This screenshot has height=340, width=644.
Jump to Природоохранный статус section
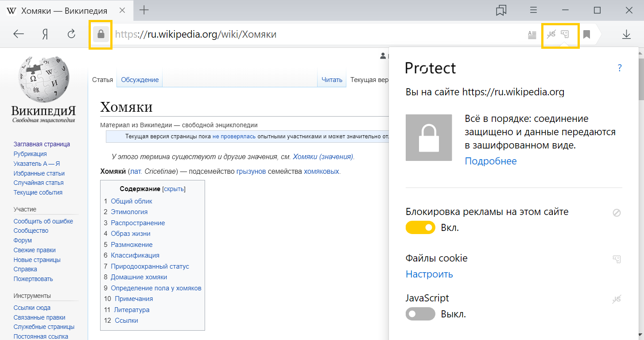[150, 266]
